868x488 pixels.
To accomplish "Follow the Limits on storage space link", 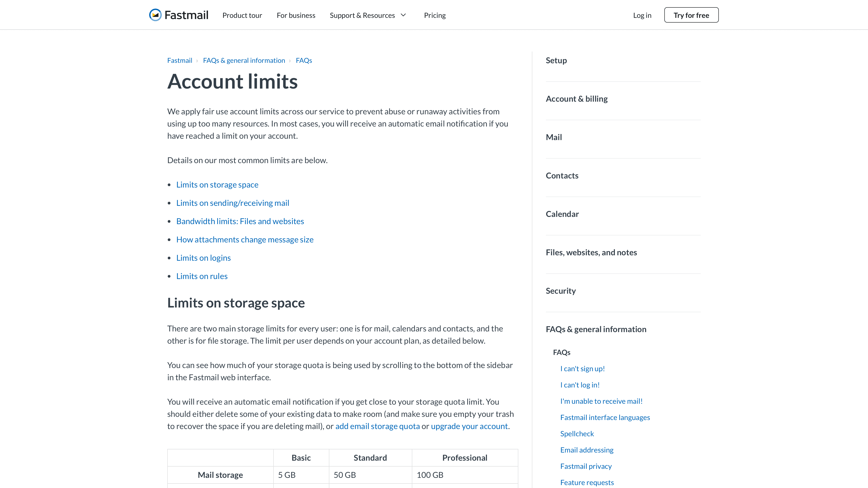I will point(217,184).
